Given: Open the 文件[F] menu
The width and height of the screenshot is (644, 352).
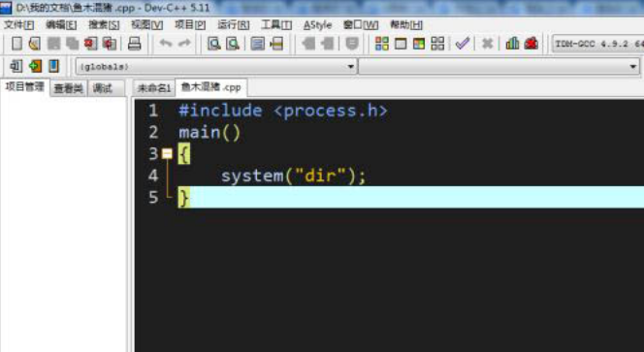Looking at the screenshot, I should 18,25.
